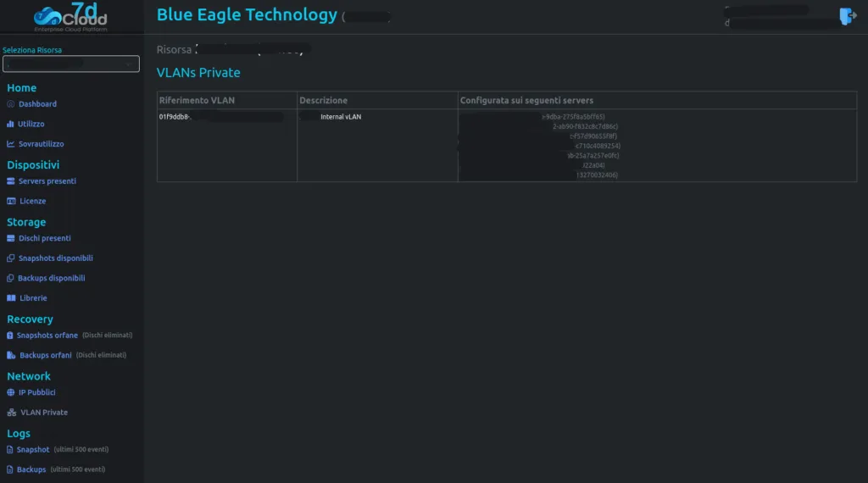Image resolution: width=868 pixels, height=483 pixels.
Task: Click server entry ending c710c4089254
Action: tap(598, 146)
